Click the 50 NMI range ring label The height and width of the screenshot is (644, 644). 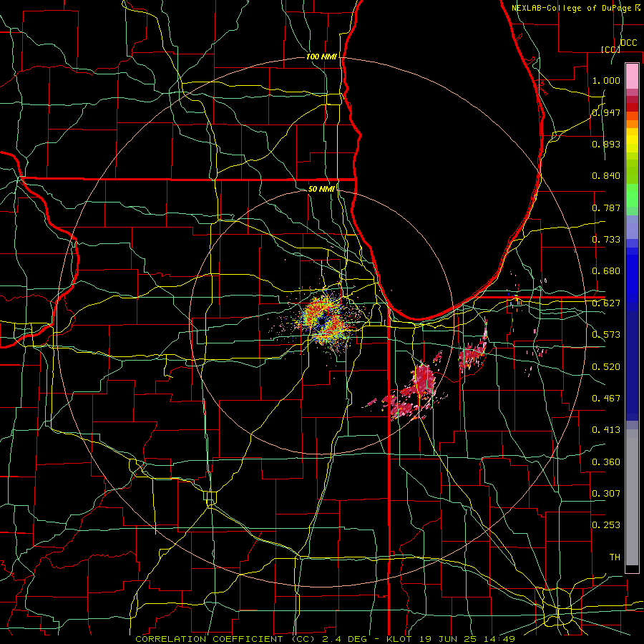[321, 189]
